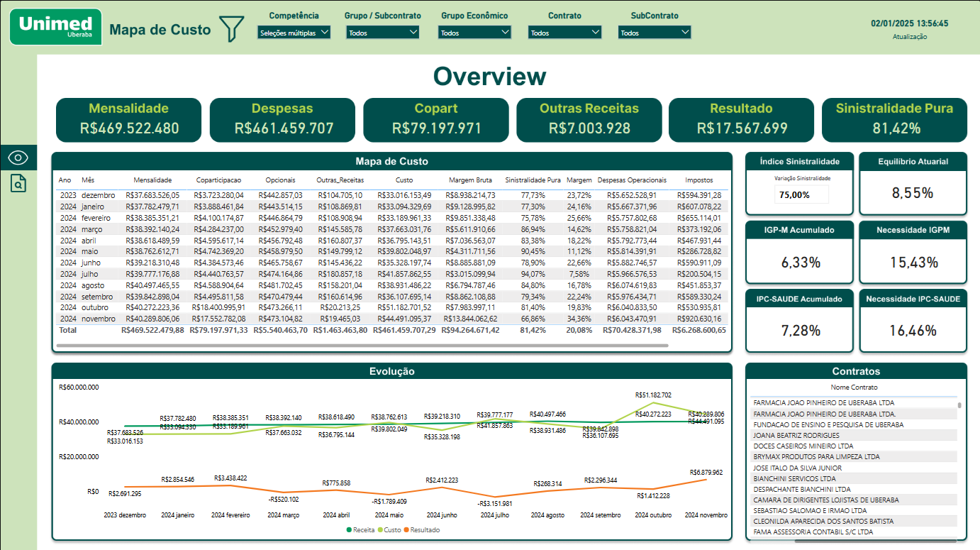Viewport: 980px width, 550px height.
Task: Click the horizontal scrollbar of Mapa de Custo table
Action: pos(362,346)
